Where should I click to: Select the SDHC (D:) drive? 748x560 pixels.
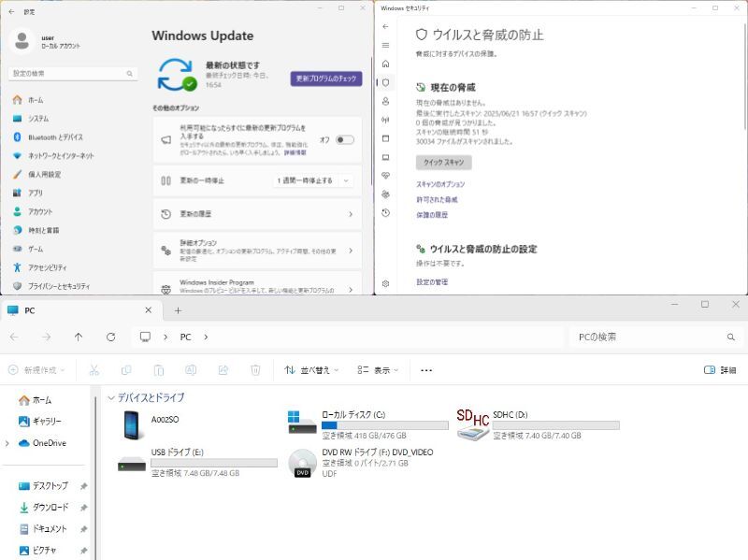click(538, 424)
